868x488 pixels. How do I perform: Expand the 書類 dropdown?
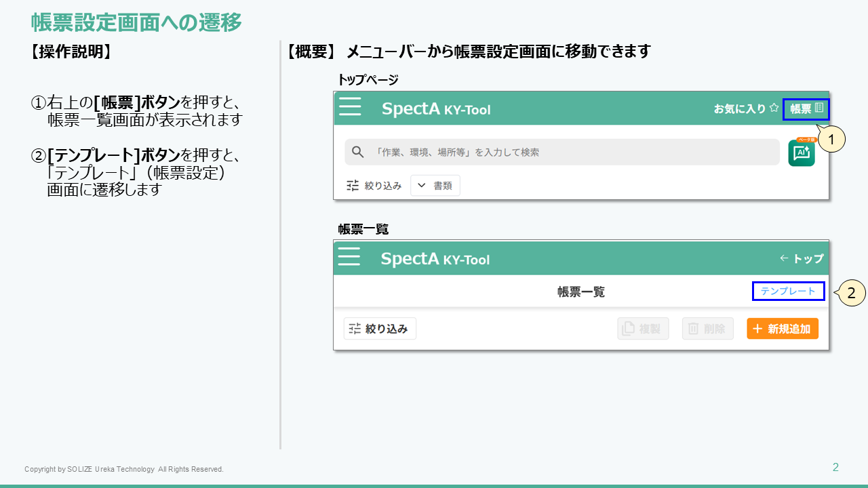pos(435,185)
